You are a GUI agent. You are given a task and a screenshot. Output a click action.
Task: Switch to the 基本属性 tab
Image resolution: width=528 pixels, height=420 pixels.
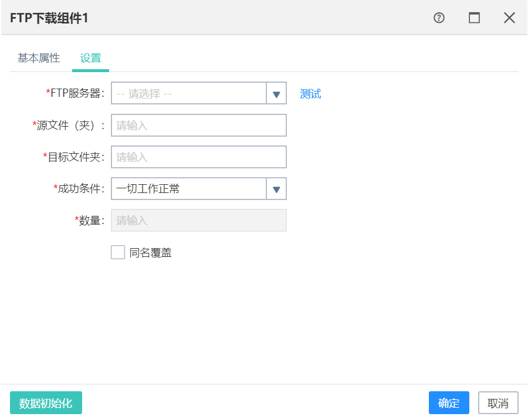[x=39, y=58]
